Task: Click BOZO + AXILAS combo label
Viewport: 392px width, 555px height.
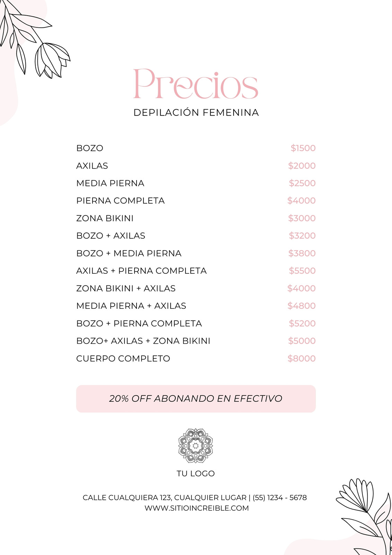Action: tap(111, 236)
